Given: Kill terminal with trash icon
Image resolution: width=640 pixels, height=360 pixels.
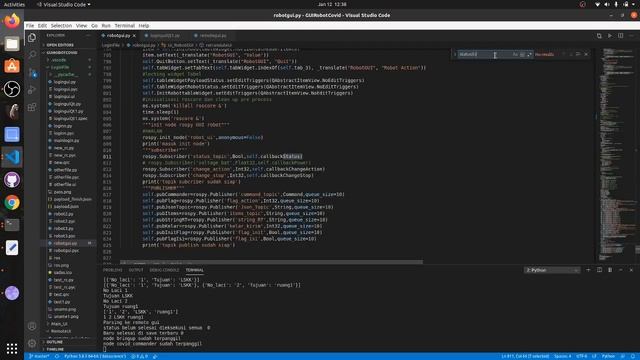Looking at the screenshot, I should 610,270.
